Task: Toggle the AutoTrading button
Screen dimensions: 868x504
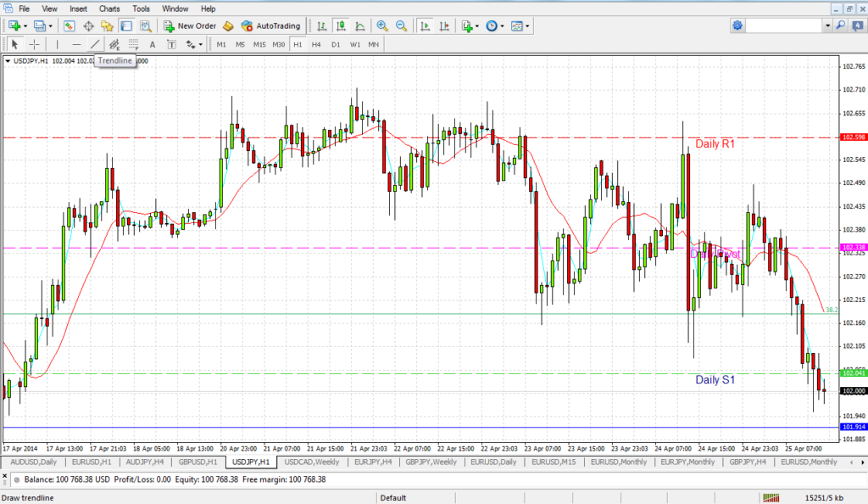Action: coord(270,26)
